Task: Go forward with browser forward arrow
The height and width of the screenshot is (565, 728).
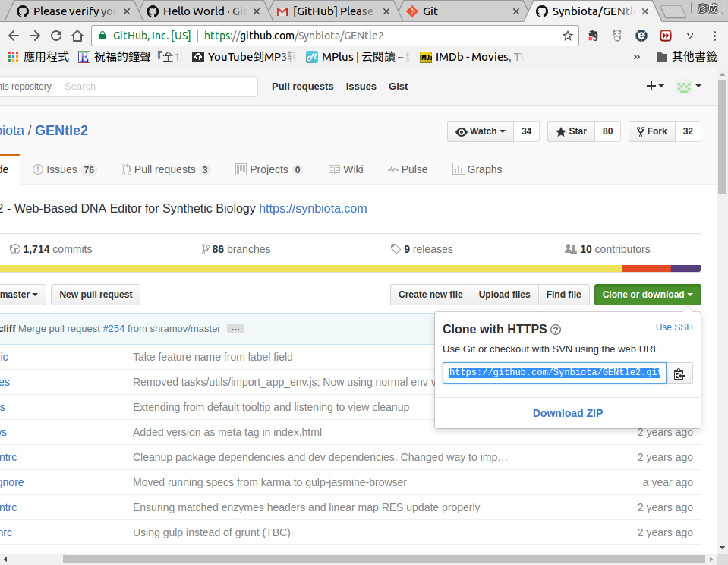Action: click(x=35, y=36)
